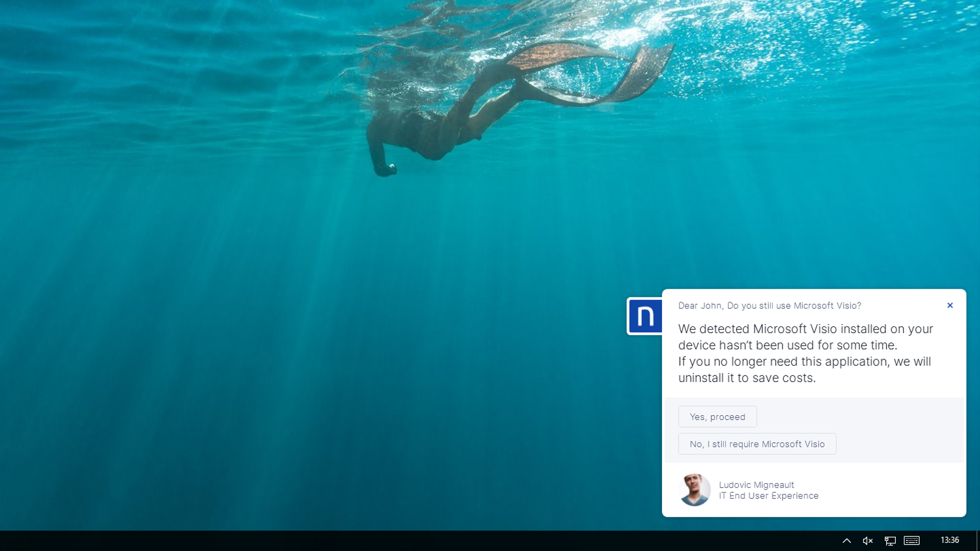
Task: Click the 'Dear John' notification title
Action: [769, 306]
